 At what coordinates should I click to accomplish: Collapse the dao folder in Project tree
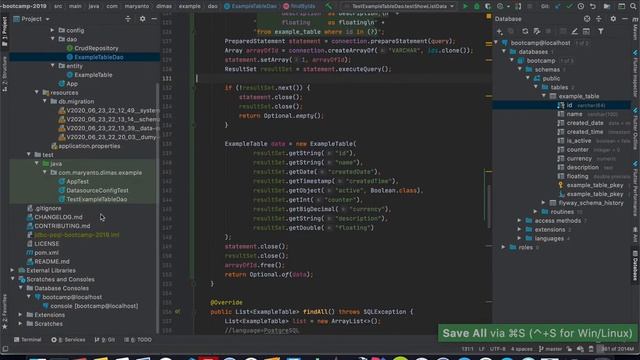click(x=53, y=39)
